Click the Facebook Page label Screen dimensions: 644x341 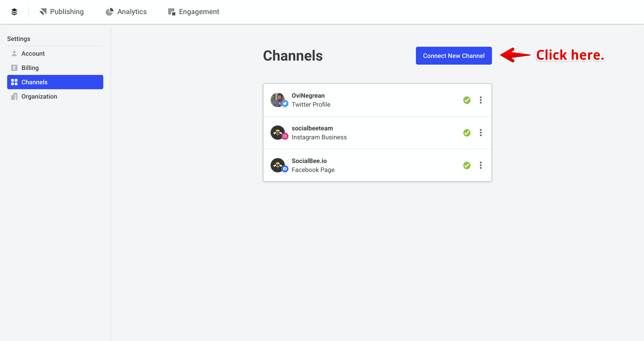coord(313,170)
